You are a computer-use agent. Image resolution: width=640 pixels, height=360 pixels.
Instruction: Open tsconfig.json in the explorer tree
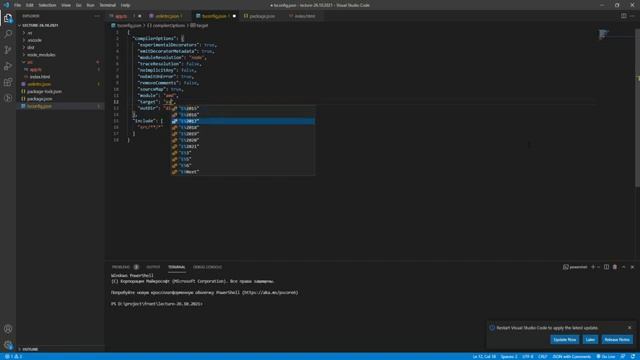click(40, 106)
